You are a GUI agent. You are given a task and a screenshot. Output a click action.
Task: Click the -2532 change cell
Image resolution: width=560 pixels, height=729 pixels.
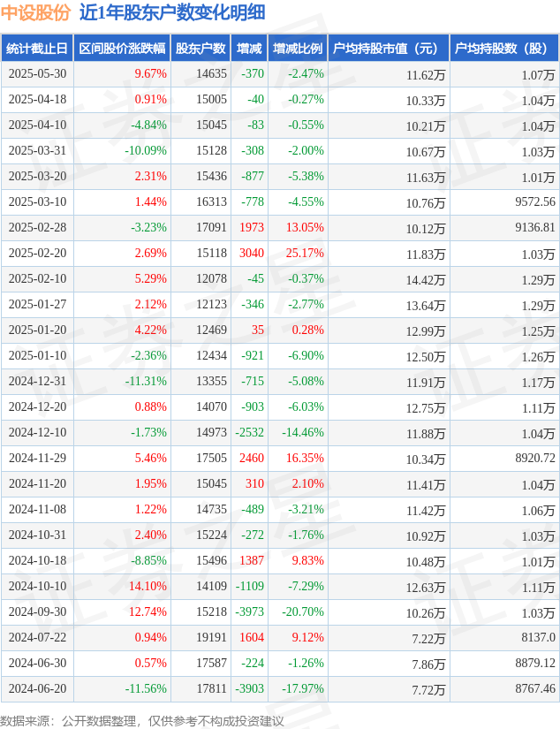tap(250, 432)
